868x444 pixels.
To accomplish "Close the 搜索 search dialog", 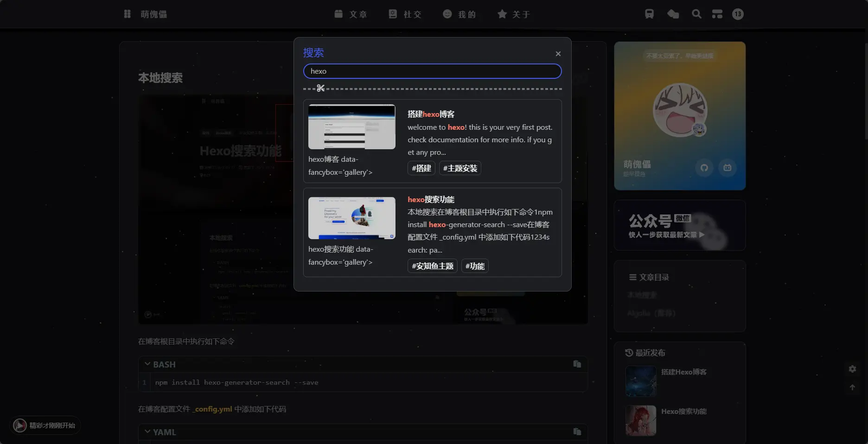I will pos(558,54).
